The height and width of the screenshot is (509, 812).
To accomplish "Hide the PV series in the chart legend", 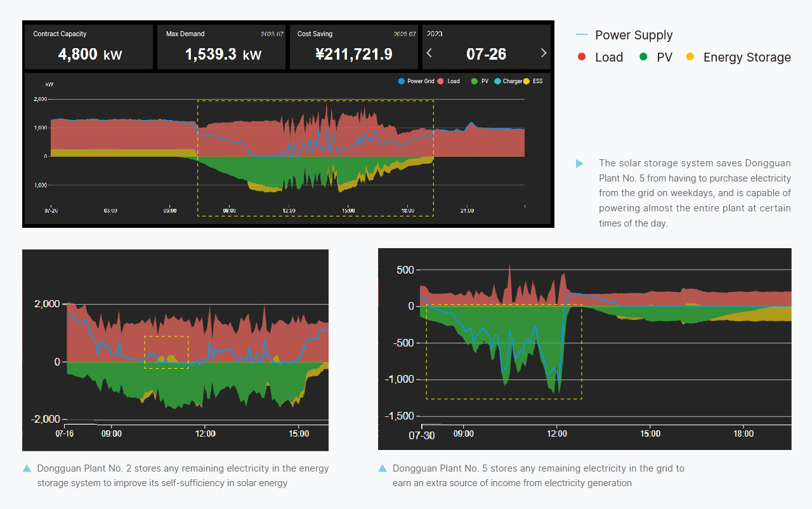I will pos(475,81).
